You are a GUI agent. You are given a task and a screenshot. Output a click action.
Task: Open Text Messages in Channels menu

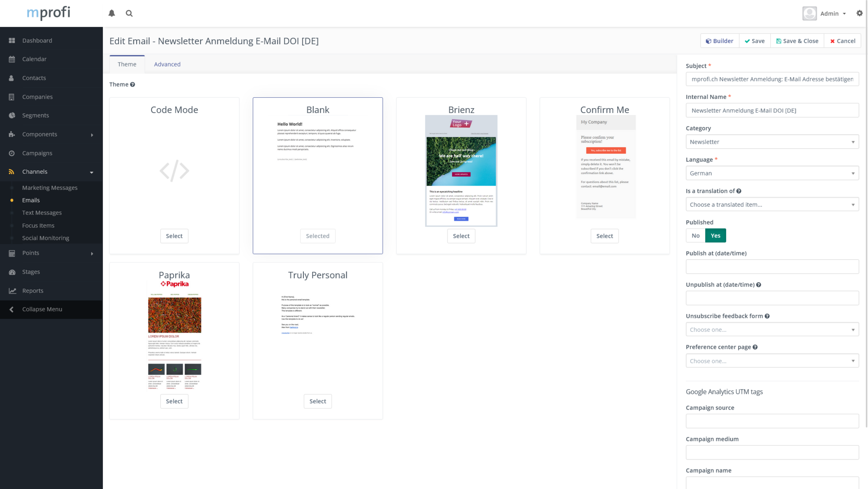pos(42,213)
